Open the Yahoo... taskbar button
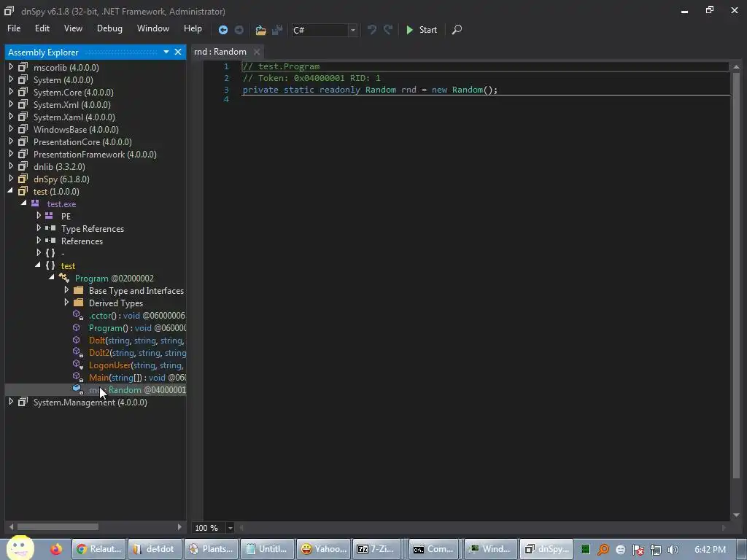 coord(323,549)
